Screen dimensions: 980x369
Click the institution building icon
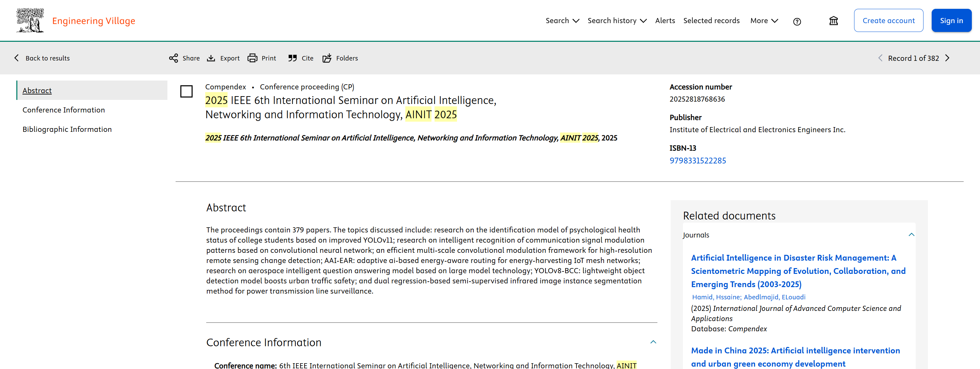click(x=833, y=21)
